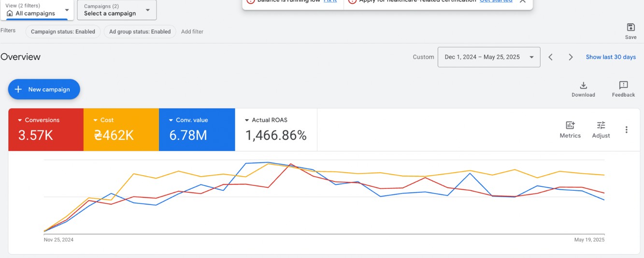
Task: Click the Campaign status: Enabled filter chip
Action: [63, 31]
